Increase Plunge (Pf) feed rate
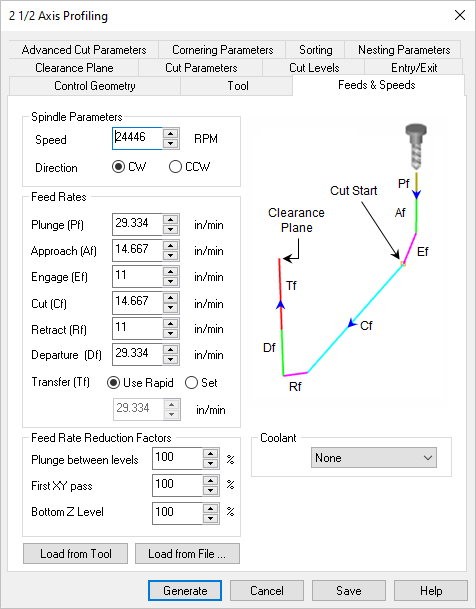 (x=170, y=219)
